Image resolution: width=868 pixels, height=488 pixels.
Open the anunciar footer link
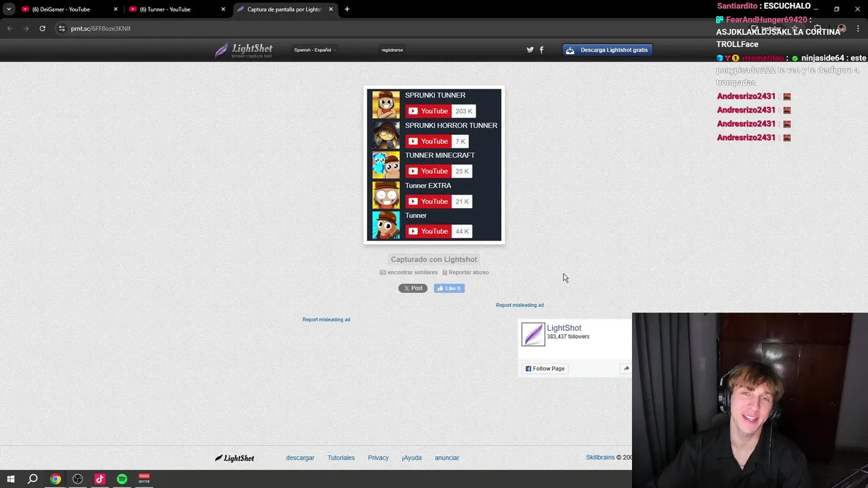coord(447,458)
